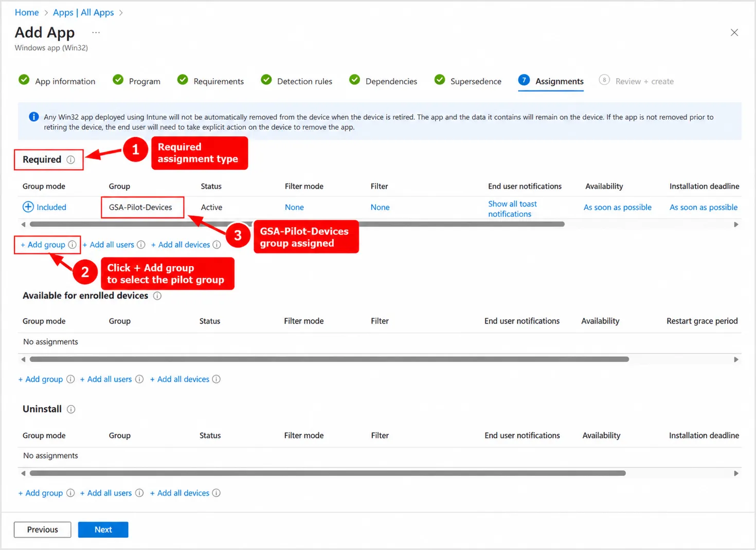Switch to the Dependencies step
Screen dimensions: 756x550
(x=383, y=81)
